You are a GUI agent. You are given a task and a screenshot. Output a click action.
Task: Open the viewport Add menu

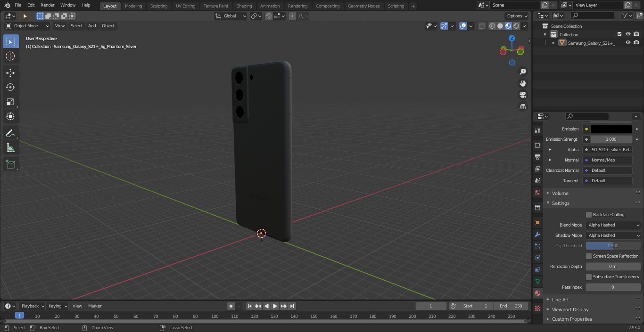[x=92, y=26]
